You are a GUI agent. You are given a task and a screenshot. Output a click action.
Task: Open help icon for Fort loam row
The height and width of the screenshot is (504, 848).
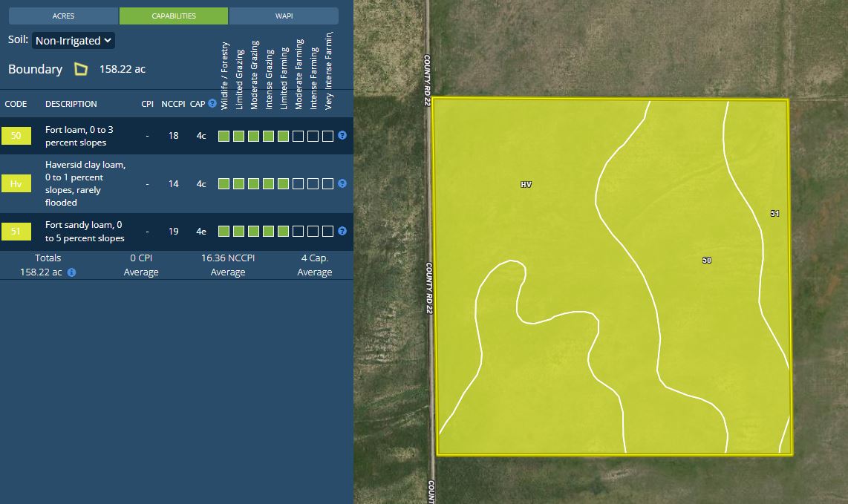point(342,136)
